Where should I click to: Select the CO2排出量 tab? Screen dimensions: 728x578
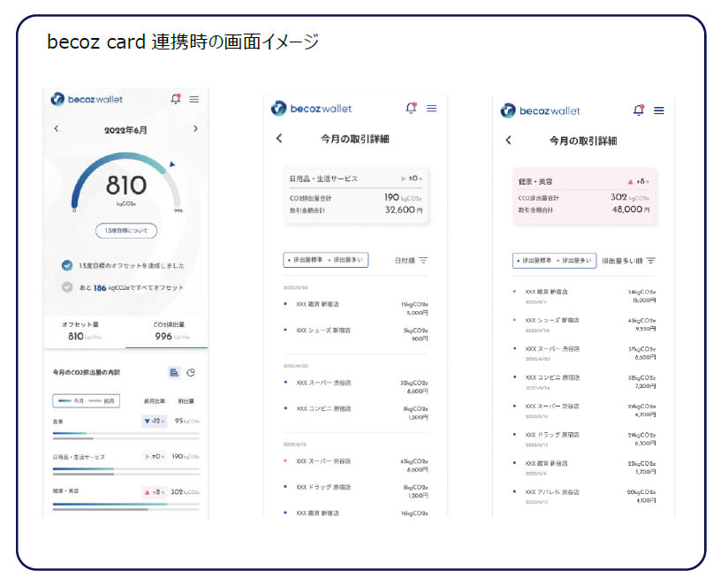(167, 331)
